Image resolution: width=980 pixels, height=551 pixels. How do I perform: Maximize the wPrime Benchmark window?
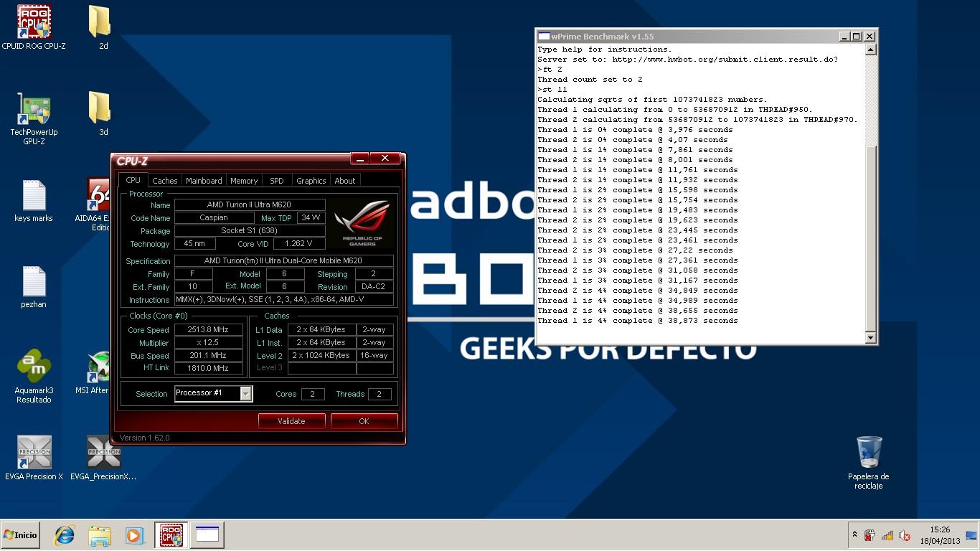point(857,37)
